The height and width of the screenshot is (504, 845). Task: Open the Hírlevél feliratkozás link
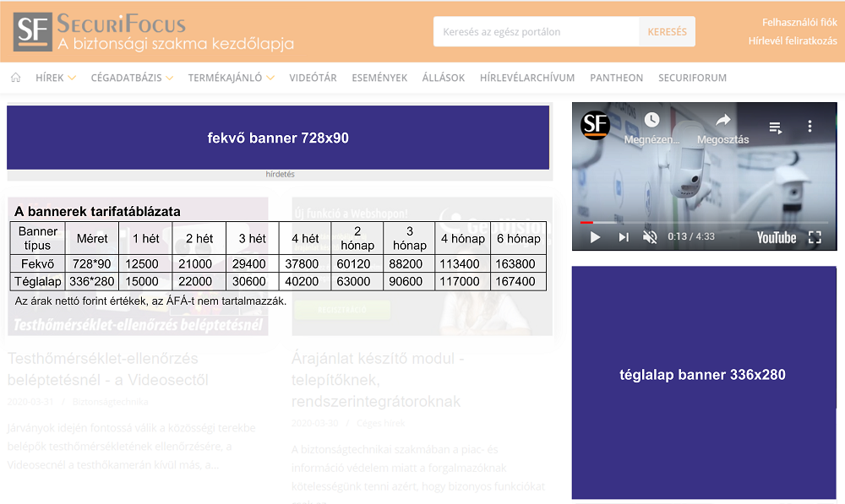click(793, 41)
